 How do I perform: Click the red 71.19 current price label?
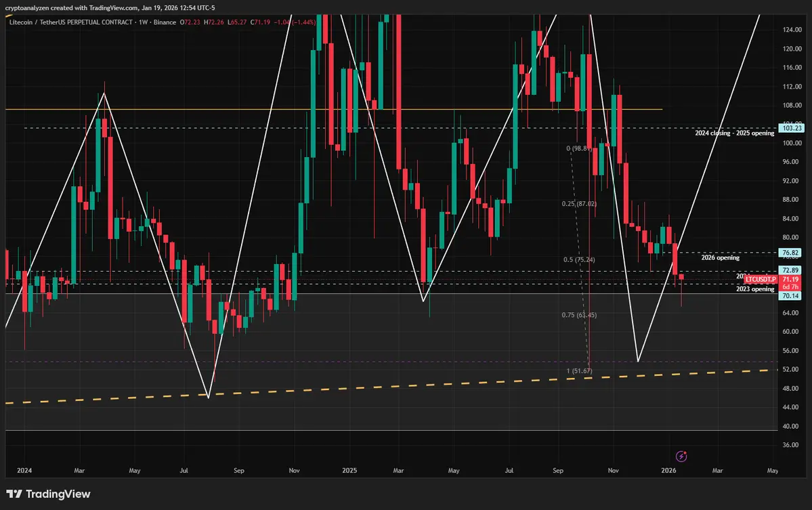point(790,279)
